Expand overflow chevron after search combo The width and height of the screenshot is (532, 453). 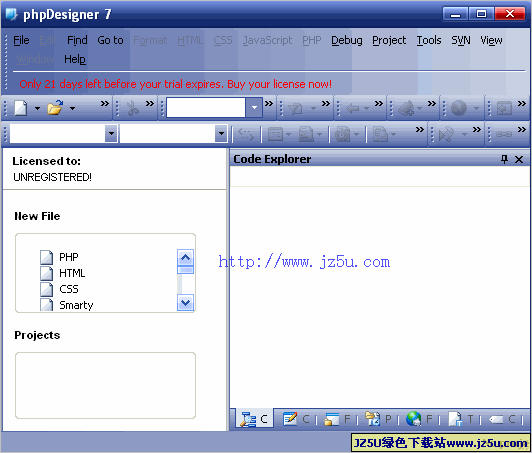[269, 103]
